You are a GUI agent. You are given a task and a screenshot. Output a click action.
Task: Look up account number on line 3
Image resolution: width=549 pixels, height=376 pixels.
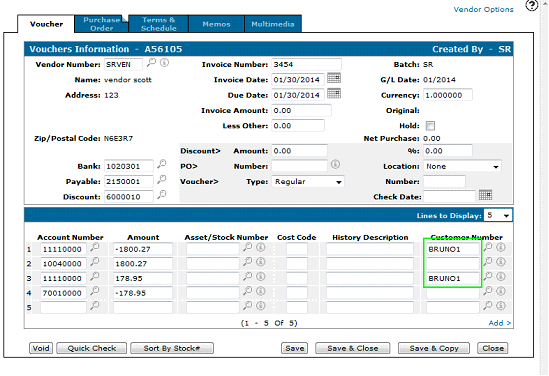(95, 276)
